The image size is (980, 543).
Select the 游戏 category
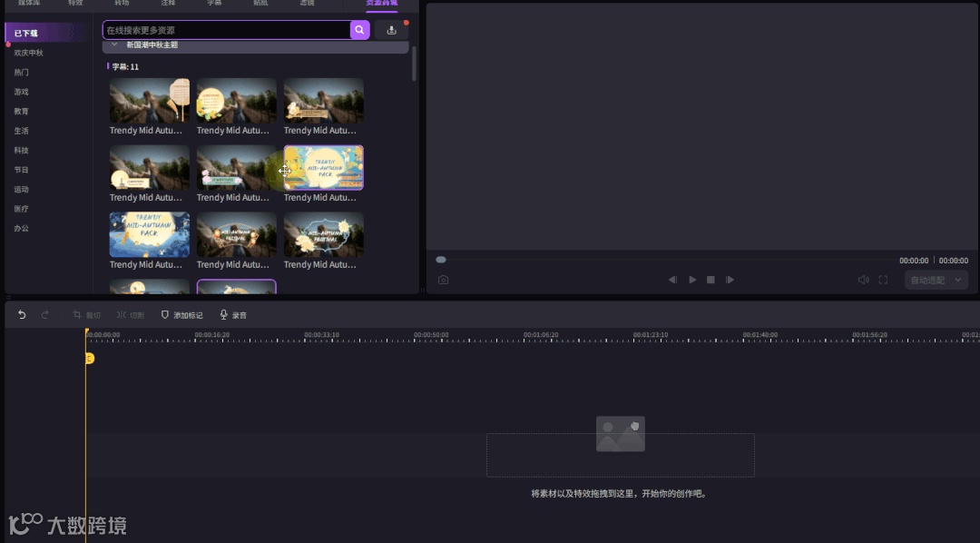pyautogui.click(x=21, y=92)
